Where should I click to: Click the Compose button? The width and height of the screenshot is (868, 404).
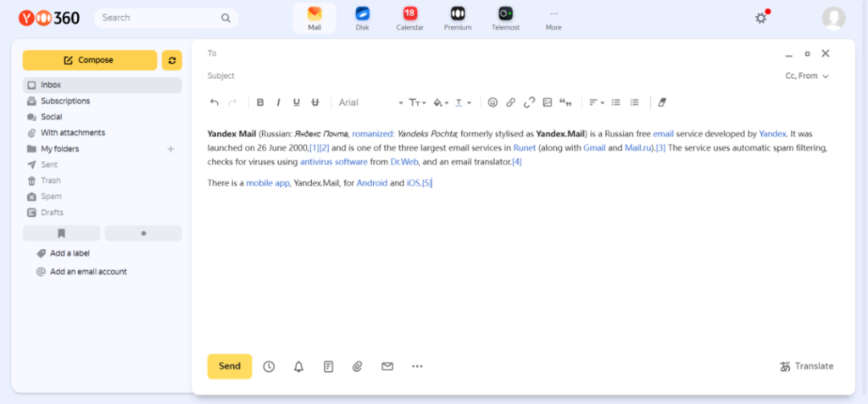click(x=90, y=60)
